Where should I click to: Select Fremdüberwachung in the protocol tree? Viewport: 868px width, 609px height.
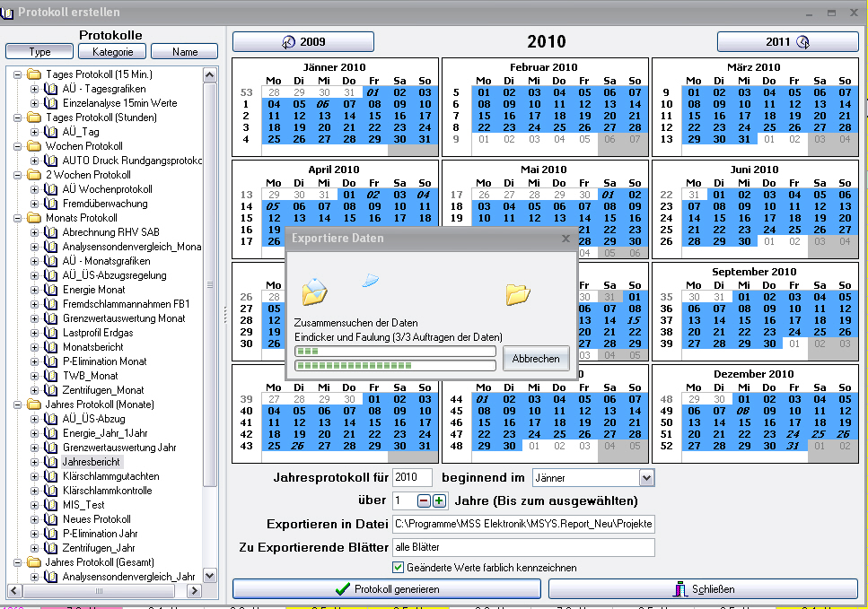tap(104, 204)
